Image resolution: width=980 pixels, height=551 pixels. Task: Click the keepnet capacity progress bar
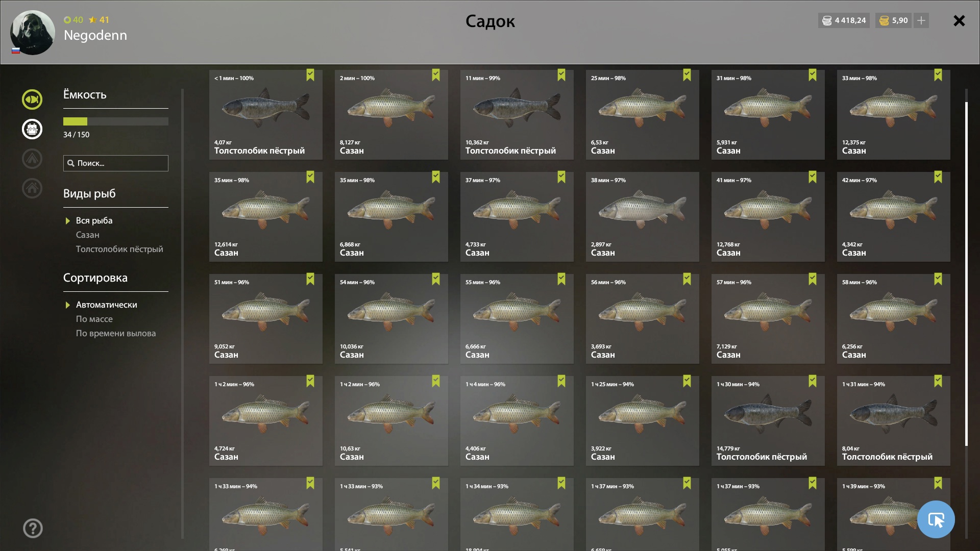coord(116,121)
